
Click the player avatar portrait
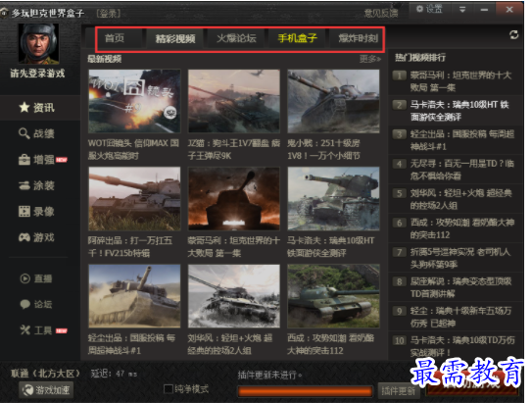[x=38, y=44]
